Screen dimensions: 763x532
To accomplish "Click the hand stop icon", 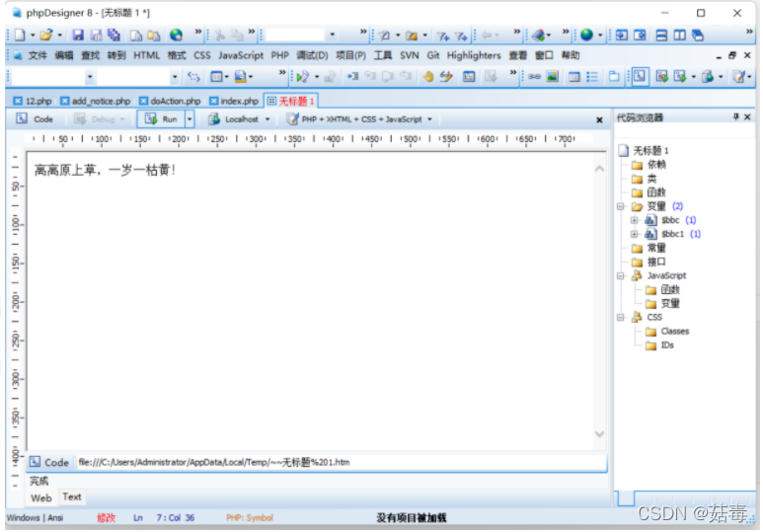I will [428, 76].
